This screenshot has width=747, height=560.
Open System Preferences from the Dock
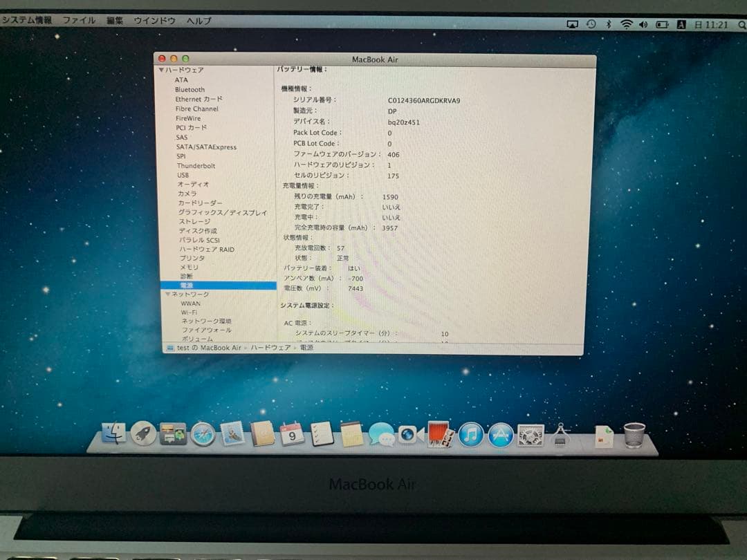pyautogui.click(x=529, y=436)
